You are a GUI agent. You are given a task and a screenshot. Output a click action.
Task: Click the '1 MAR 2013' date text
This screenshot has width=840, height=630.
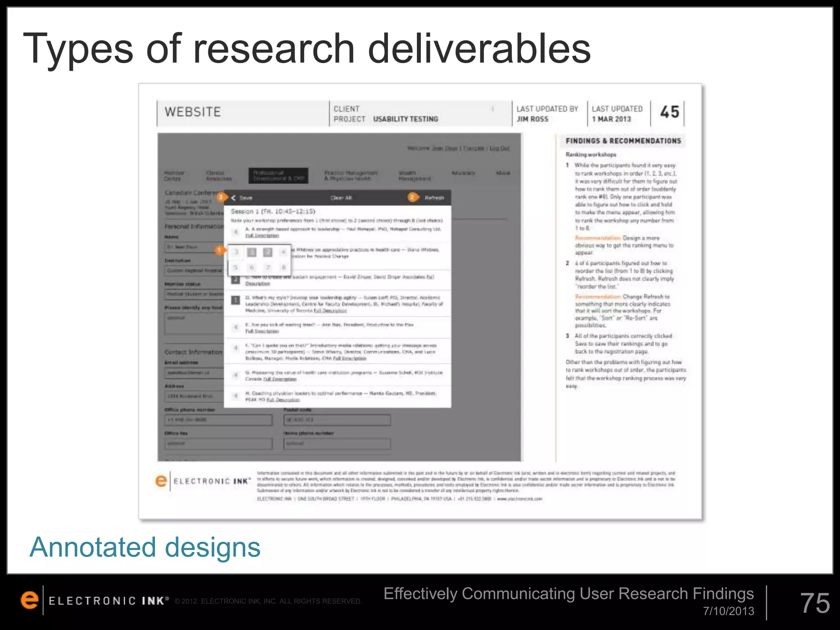click(611, 119)
